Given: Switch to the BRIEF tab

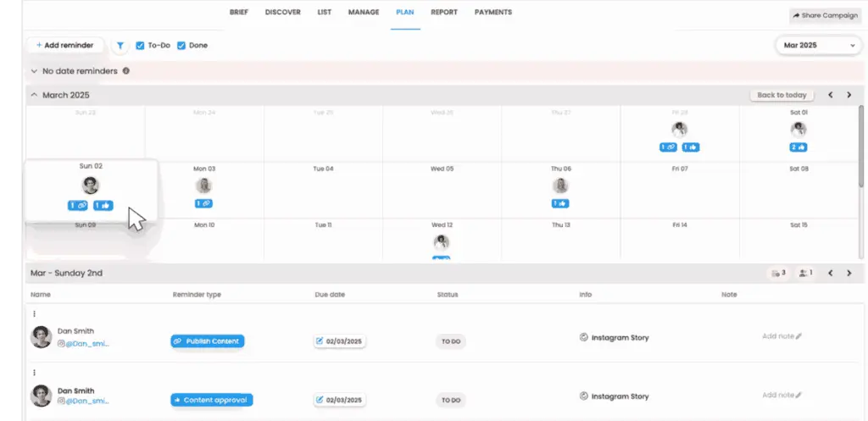Looking at the screenshot, I should click(x=238, y=12).
